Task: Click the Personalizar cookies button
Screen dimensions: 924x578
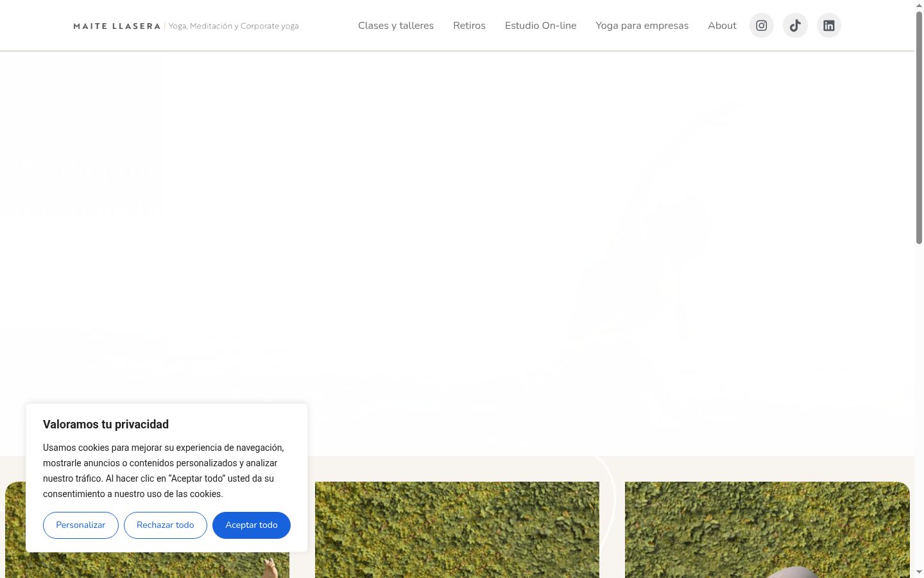Action: click(81, 525)
